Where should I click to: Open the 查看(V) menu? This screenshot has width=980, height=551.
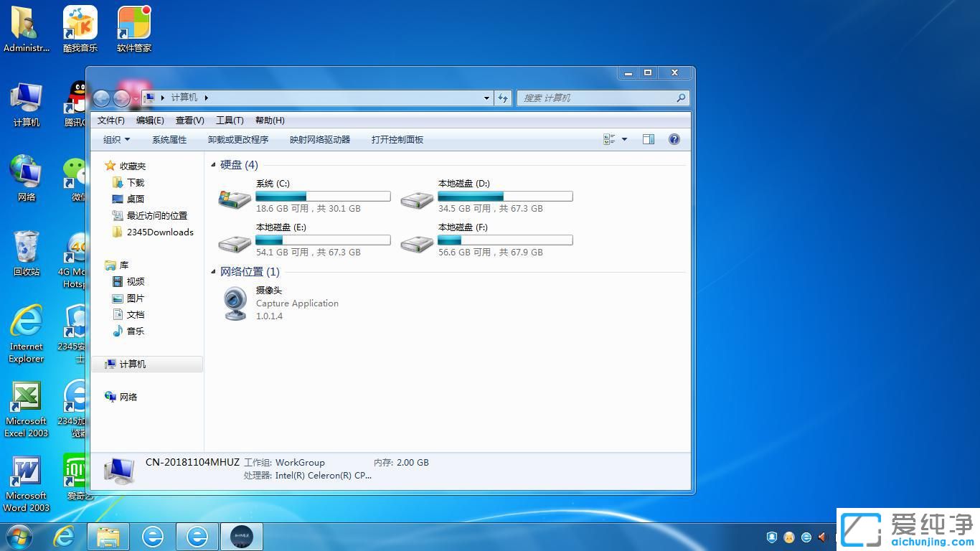click(189, 120)
